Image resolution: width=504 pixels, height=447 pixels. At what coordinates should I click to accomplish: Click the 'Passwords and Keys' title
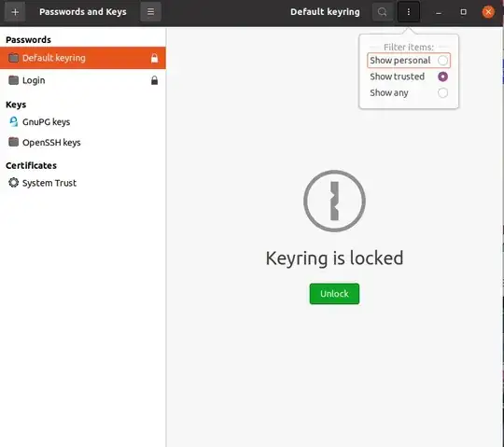(83, 12)
